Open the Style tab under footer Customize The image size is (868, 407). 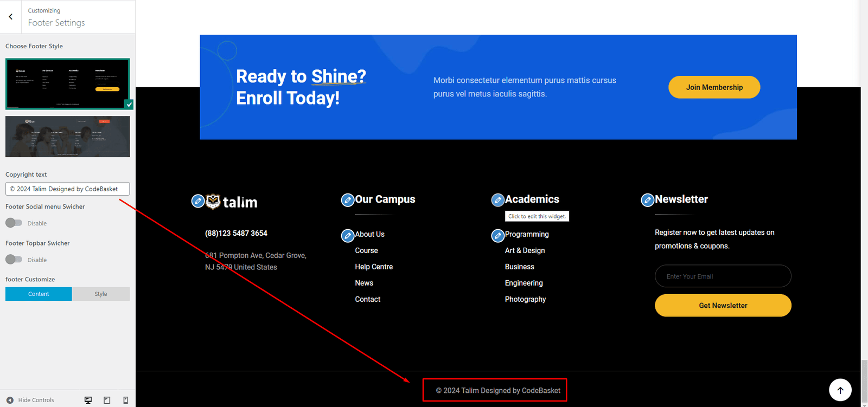tap(101, 294)
